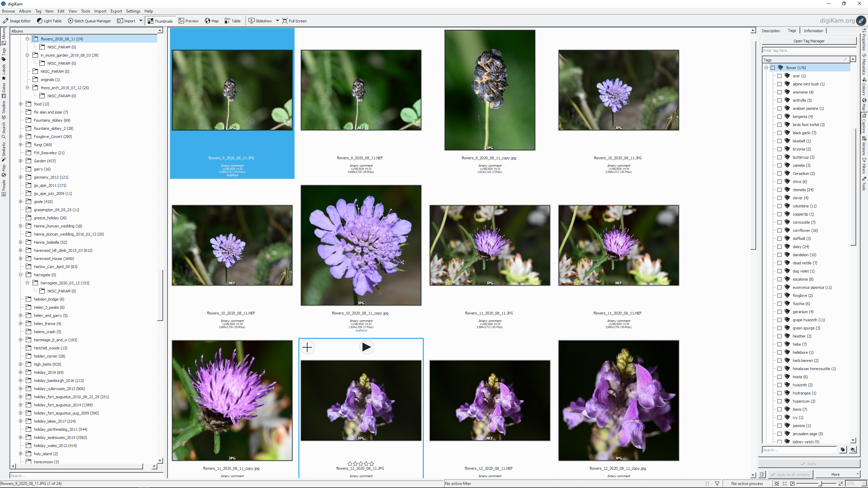Open the Image Editor tool
Screen dimensions: 868x488
click(17, 21)
